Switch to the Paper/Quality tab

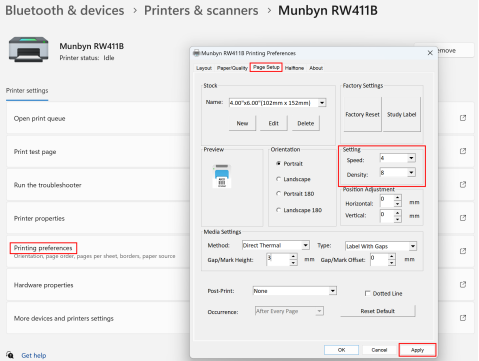click(232, 68)
